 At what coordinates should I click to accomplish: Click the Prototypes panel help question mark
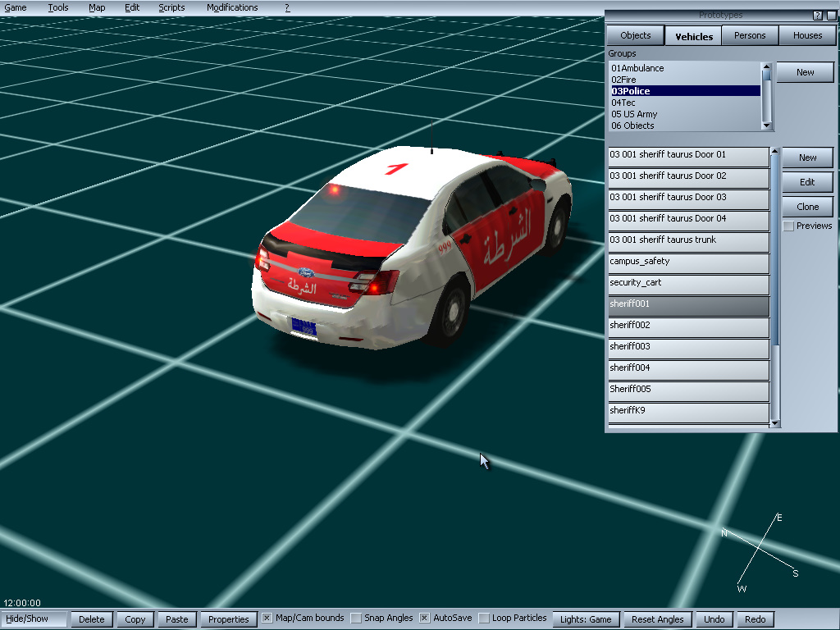tap(817, 16)
